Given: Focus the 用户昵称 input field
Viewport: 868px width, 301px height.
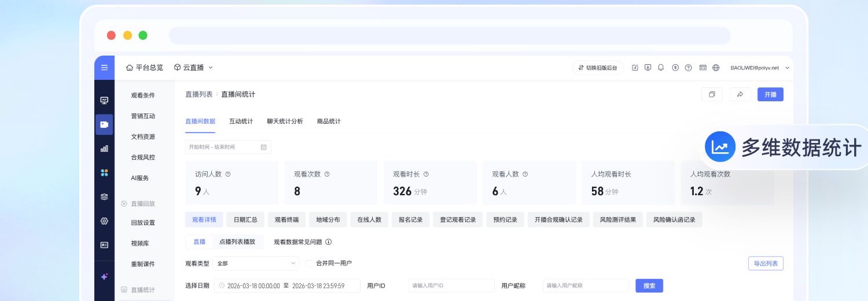Looking at the screenshot, I should 586,286.
